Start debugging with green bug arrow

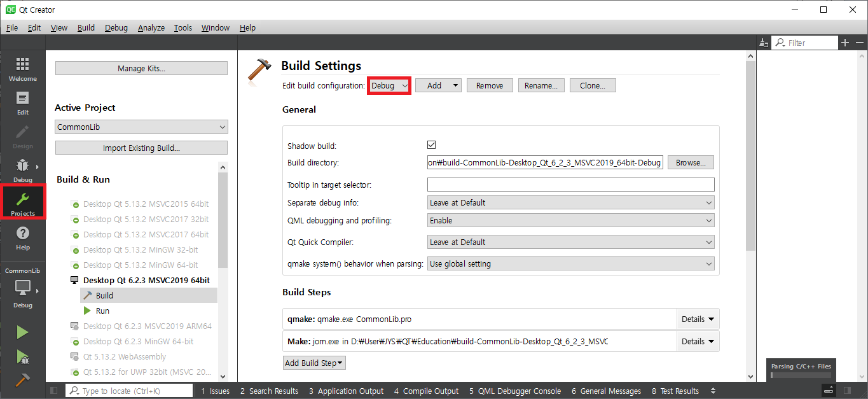click(x=22, y=356)
